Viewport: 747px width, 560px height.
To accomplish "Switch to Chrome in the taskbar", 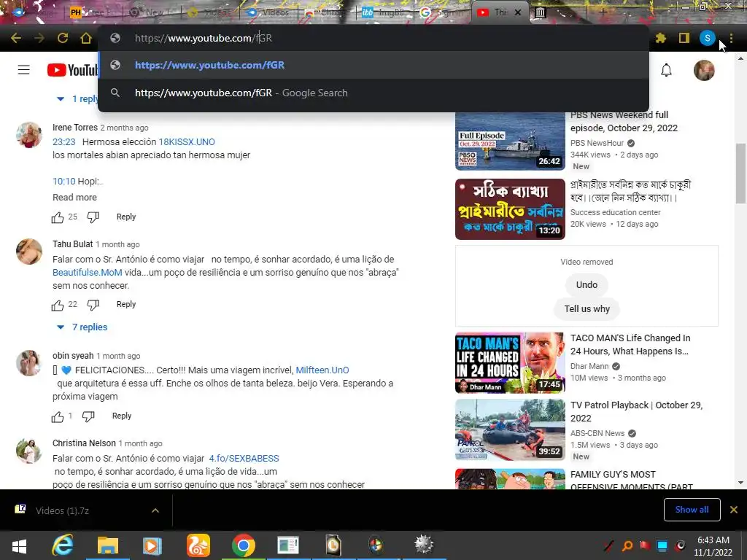I will pyautogui.click(x=244, y=545).
